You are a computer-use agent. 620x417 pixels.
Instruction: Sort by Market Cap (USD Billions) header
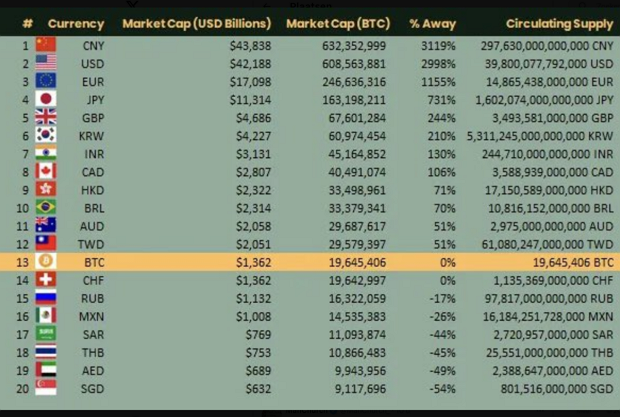click(x=195, y=23)
